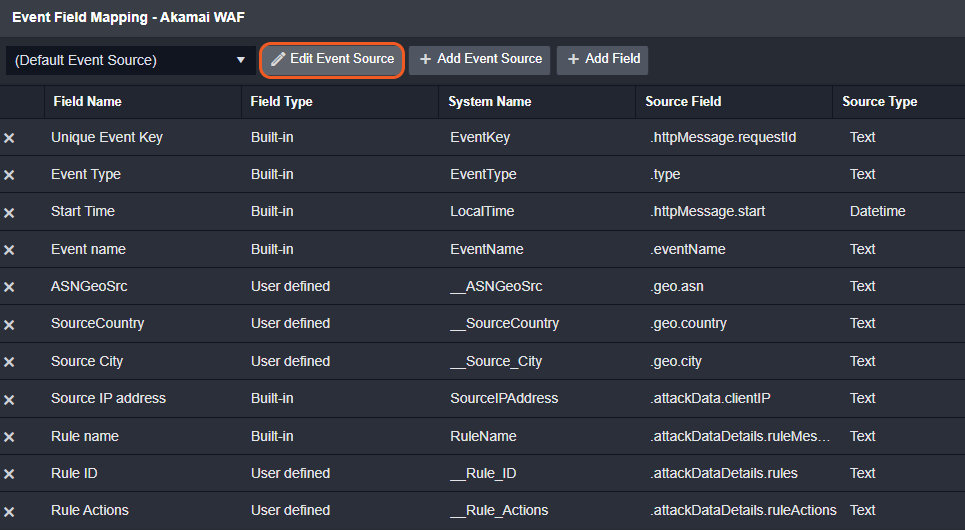
Task: Delete the Rule Actions row
Action: pos(9,512)
